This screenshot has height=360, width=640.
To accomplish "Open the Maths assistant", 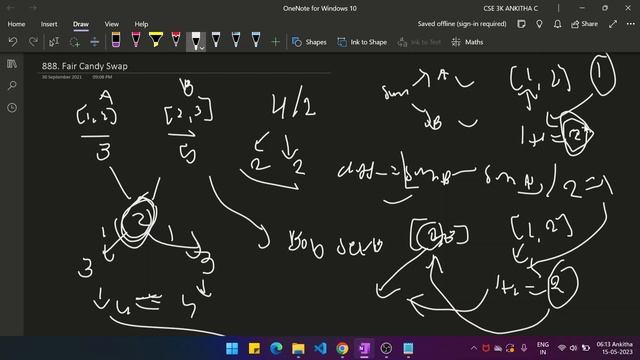I will tap(468, 42).
